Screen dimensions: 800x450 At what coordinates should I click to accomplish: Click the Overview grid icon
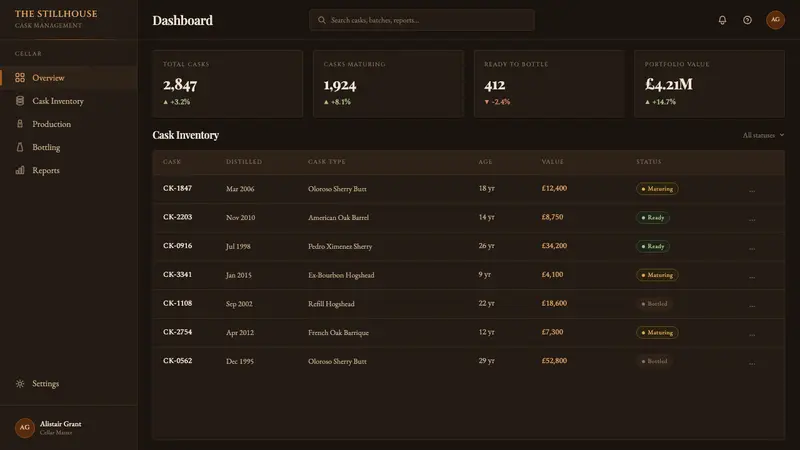click(20, 78)
